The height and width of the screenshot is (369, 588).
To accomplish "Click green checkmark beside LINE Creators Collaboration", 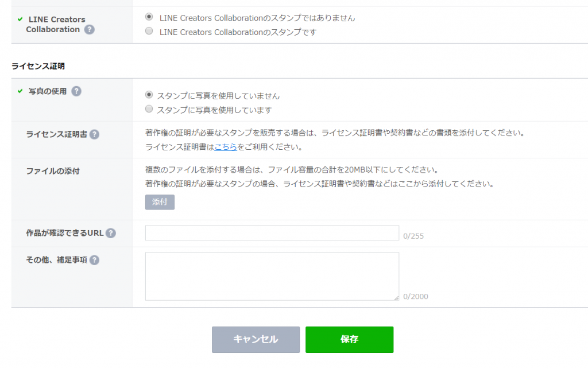I will 20,19.
